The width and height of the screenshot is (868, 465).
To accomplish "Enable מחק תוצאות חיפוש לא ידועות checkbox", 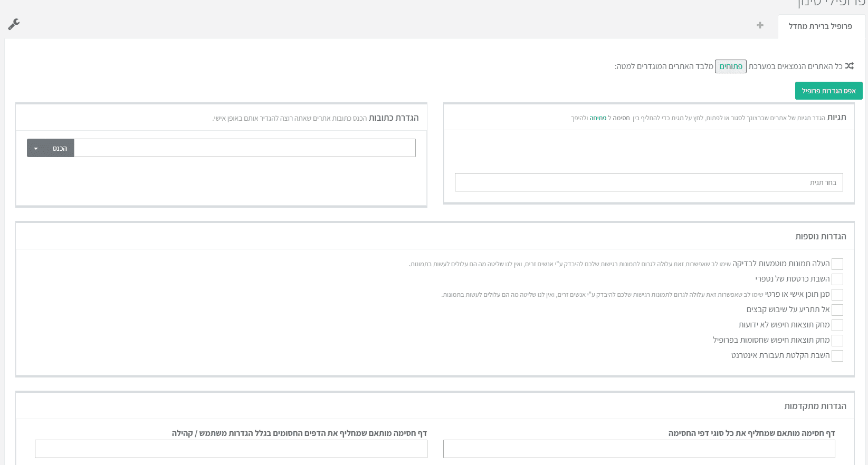I will point(837,325).
